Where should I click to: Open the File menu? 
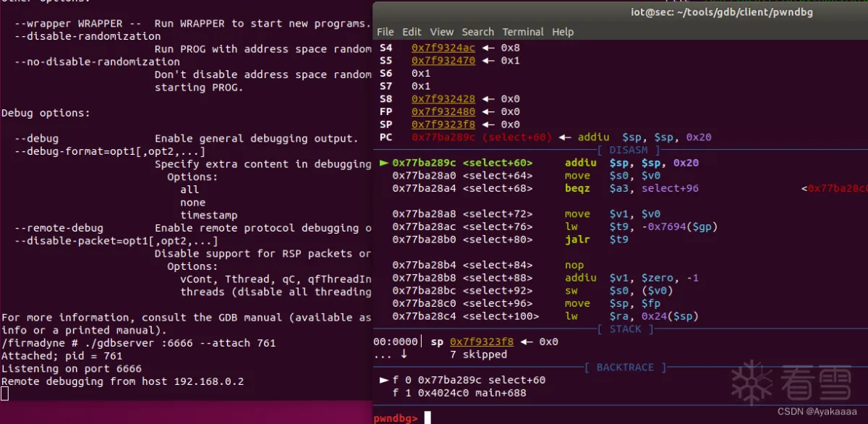386,32
